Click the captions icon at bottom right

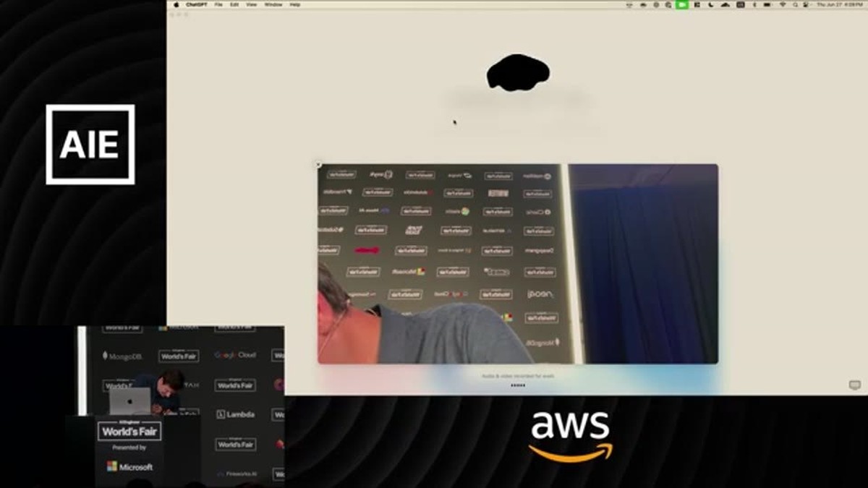click(854, 385)
